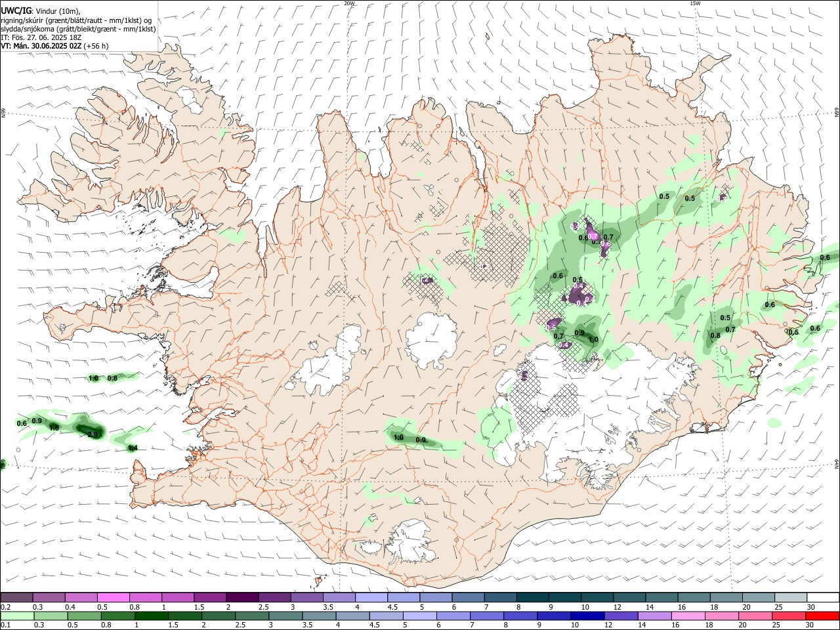Click the 'slydda/snjókoma' legend description line
The height and width of the screenshot is (630, 840).
78,29
